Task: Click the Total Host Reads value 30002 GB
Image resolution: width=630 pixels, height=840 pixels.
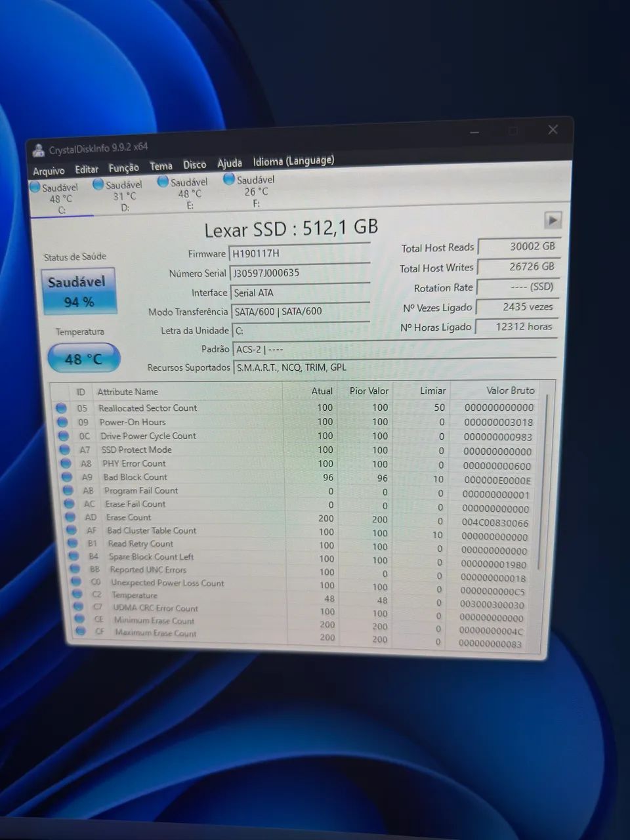Action: point(519,246)
